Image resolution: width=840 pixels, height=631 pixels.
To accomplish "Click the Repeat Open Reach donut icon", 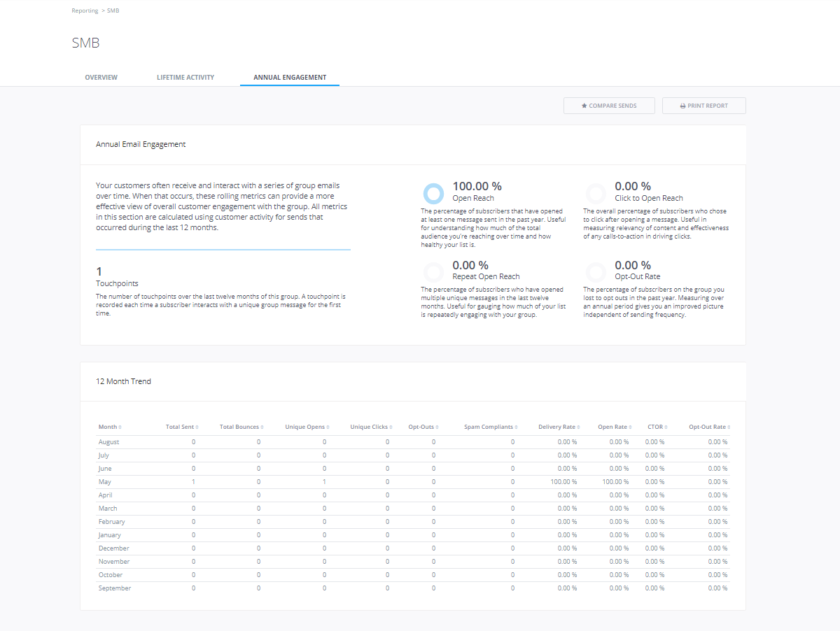I will click(x=434, y=272).
